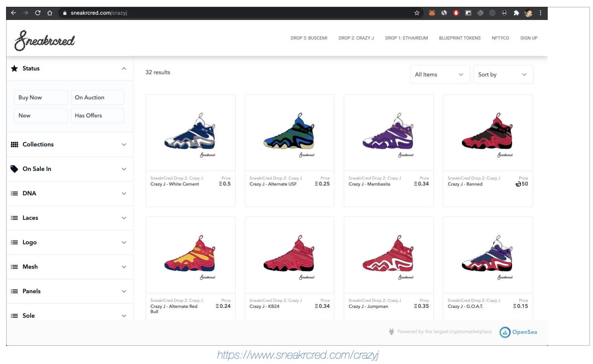Toggle the Has Offers status filter
The height and width of the screenshot is (364, 593).
[x=97, y=116]
